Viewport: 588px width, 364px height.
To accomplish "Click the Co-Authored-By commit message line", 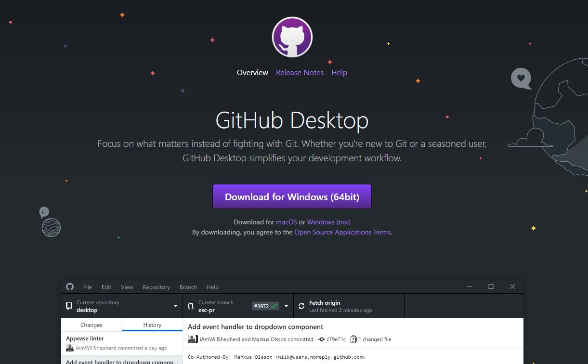I will click(276, 357).
